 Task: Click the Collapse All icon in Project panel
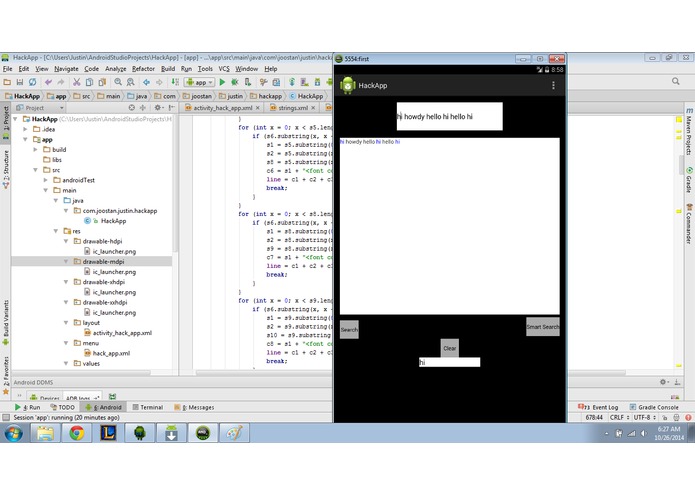coord(143,108)
